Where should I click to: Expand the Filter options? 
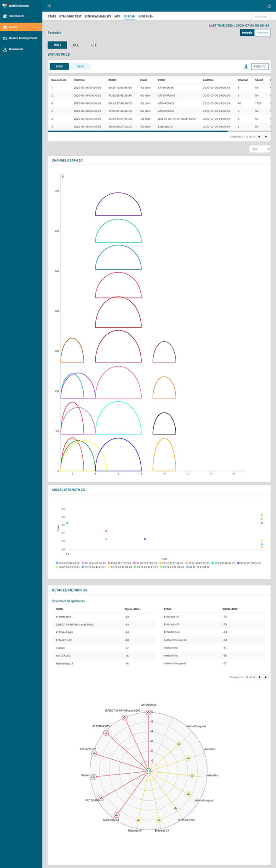pos(260,66)
